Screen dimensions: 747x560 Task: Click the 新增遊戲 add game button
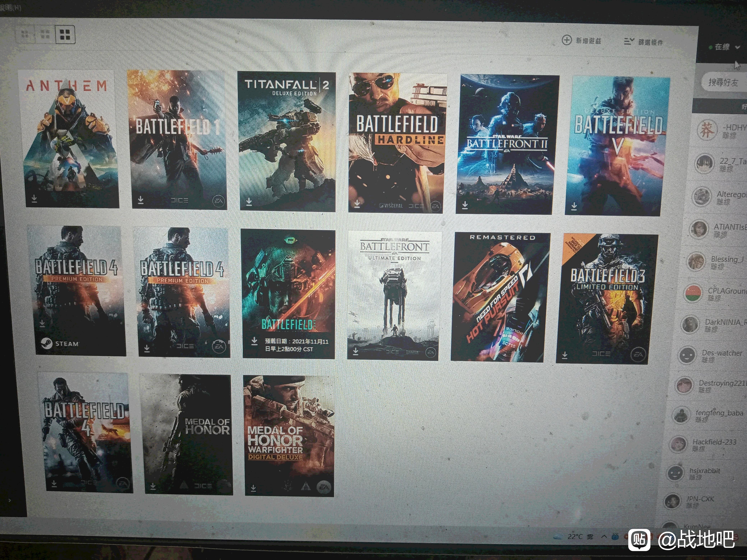click(581, 41)
